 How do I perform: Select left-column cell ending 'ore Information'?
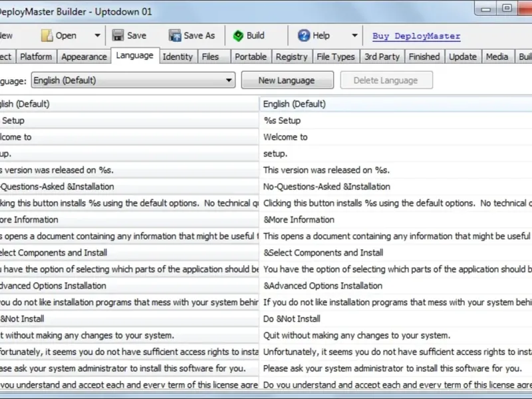coord(129,220)
